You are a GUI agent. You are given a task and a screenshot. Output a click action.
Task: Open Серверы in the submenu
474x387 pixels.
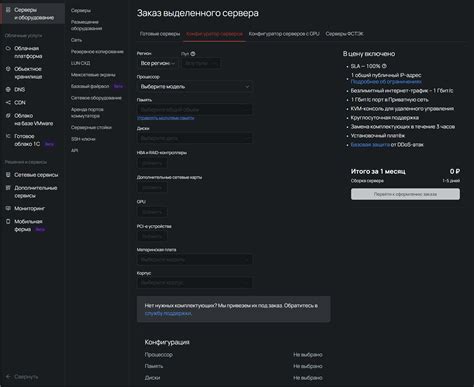(x=81, y=10)
